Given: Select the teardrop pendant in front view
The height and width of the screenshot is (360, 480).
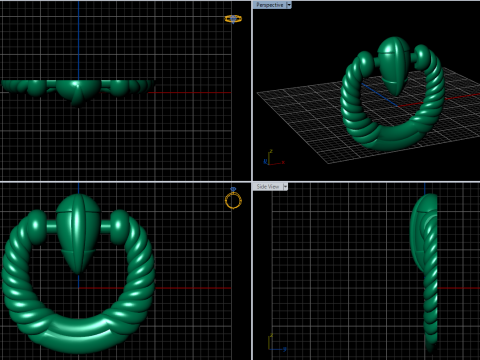Looking at the screenshot, I should [x=78, y=233].
